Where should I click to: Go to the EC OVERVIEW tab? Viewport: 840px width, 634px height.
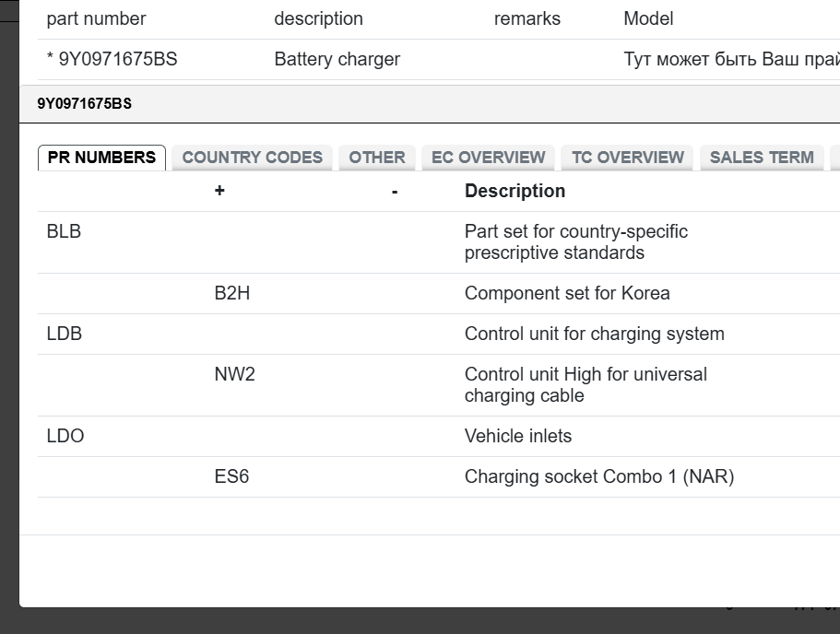click(x=488, y=158)
